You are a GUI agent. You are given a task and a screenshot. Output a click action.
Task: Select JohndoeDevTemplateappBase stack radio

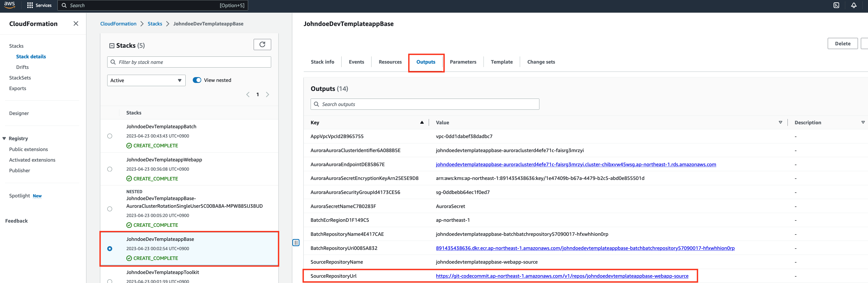click(x=110, y=249)
